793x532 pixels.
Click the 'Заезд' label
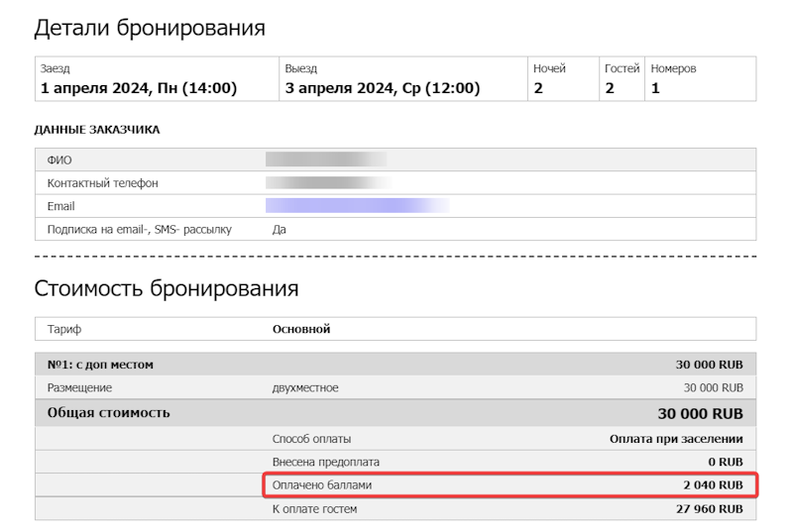tap(56, 68)
